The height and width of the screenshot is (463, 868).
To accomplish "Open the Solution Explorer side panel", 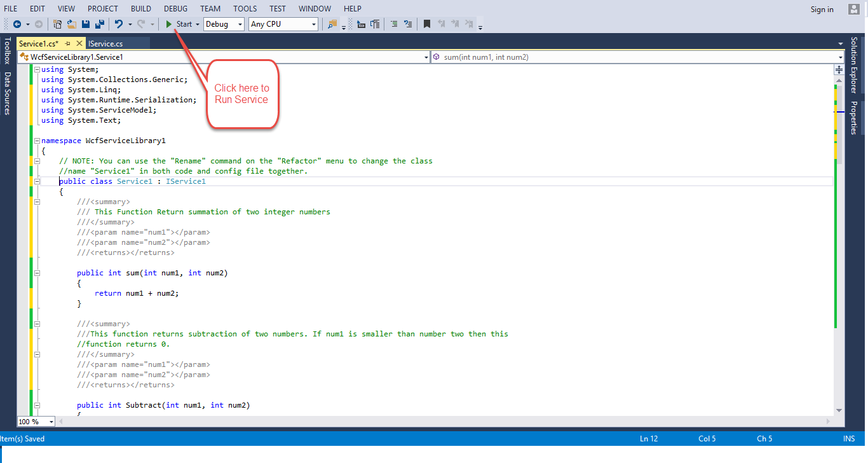I will 854,65.
